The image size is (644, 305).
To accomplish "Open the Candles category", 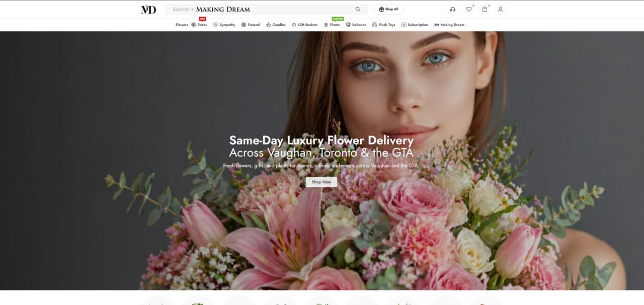I will [276, 25].
